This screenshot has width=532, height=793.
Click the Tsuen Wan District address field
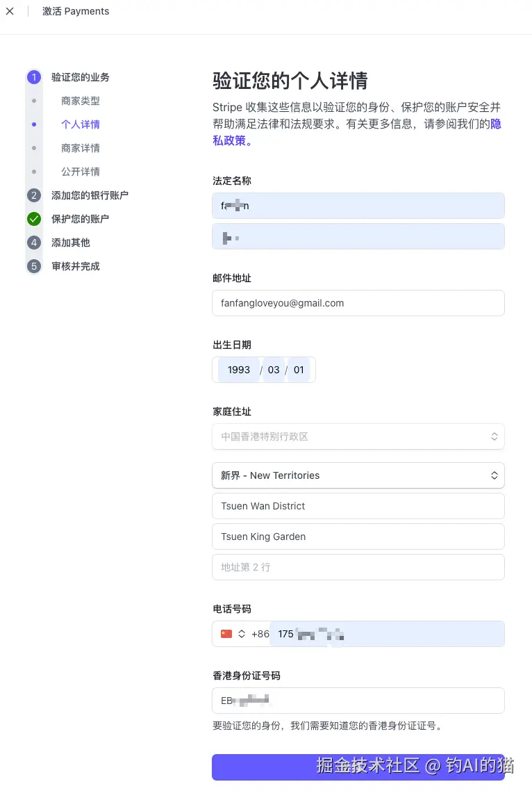pos(358,506)
